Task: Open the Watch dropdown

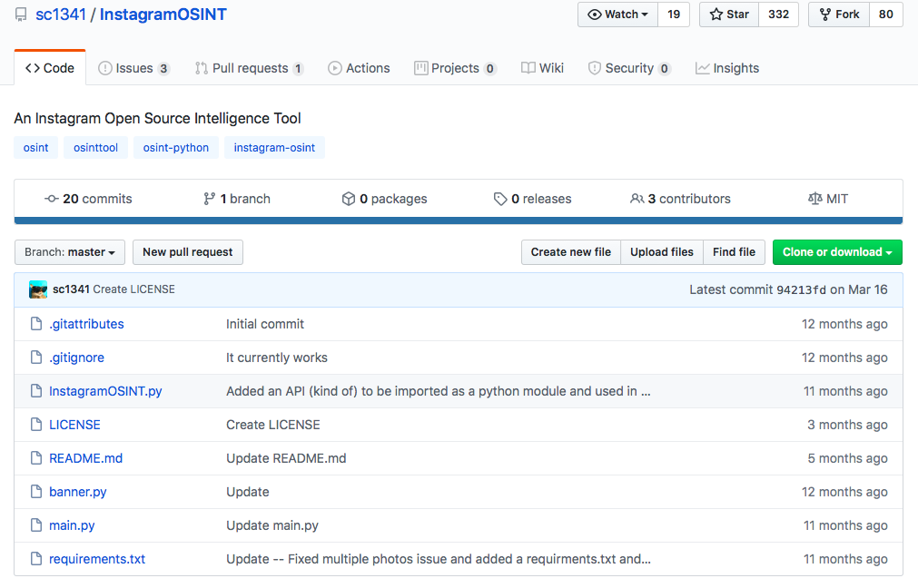Action: 617,15
